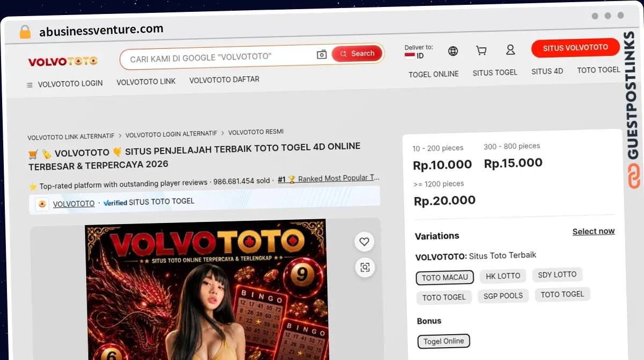The width and height of the screenshot is (644, 360).
Task: Select the SGP POOLS variation
Action: [x=503, y=296]
